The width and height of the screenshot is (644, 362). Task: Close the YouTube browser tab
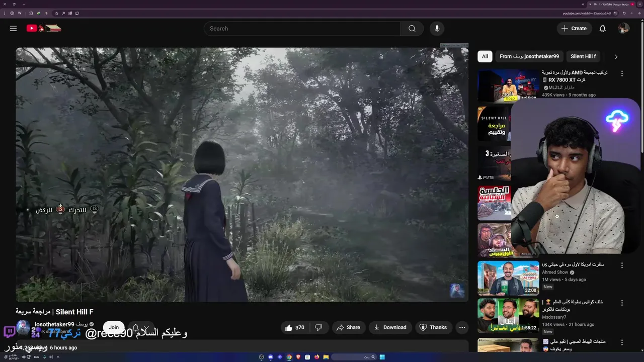pyautogui.click(x=590, y=4)
